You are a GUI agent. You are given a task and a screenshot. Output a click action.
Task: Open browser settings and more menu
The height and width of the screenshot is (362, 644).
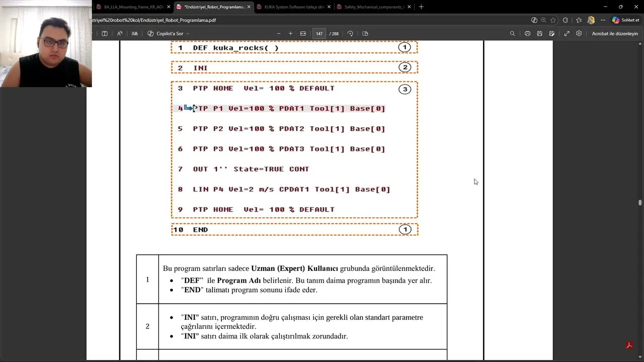603,20
